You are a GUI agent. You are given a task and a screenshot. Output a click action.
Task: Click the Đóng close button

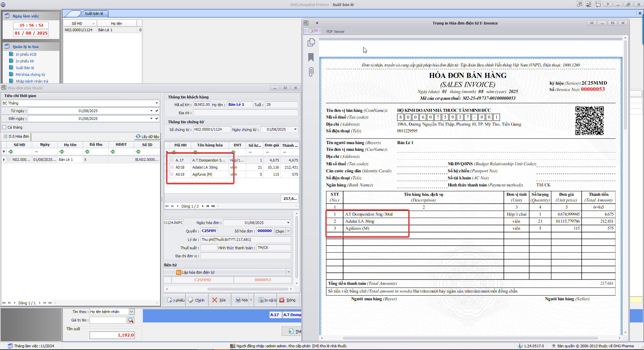click(x=288, y=300)
